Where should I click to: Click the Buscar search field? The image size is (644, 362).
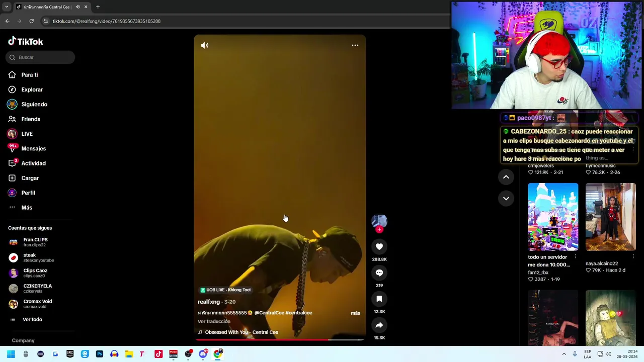(40, 57)
